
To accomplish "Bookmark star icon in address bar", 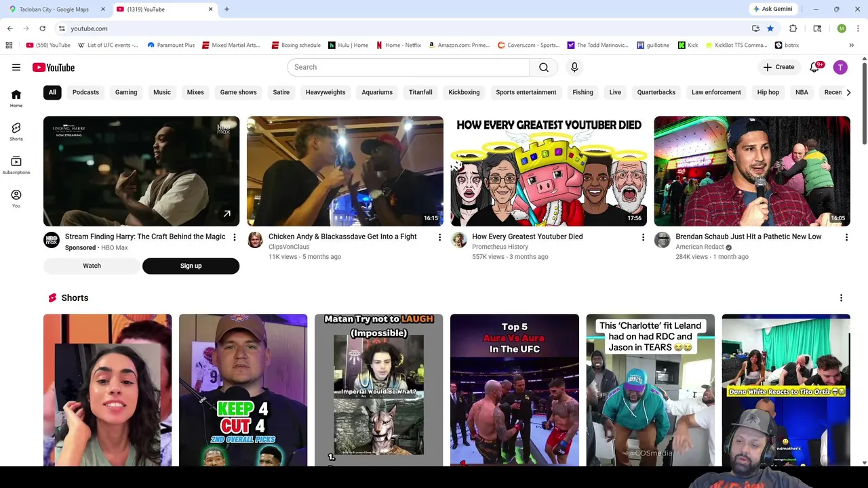I will [770, 28].
